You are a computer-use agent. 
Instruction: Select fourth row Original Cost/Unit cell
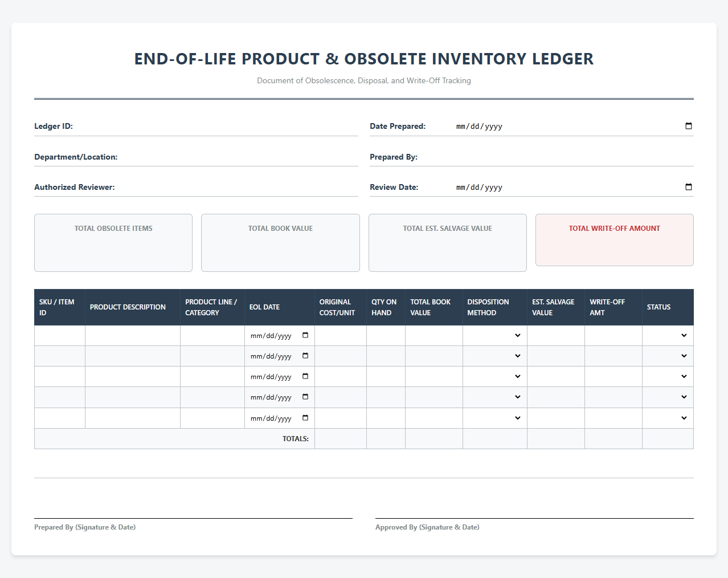coord(341,397)
